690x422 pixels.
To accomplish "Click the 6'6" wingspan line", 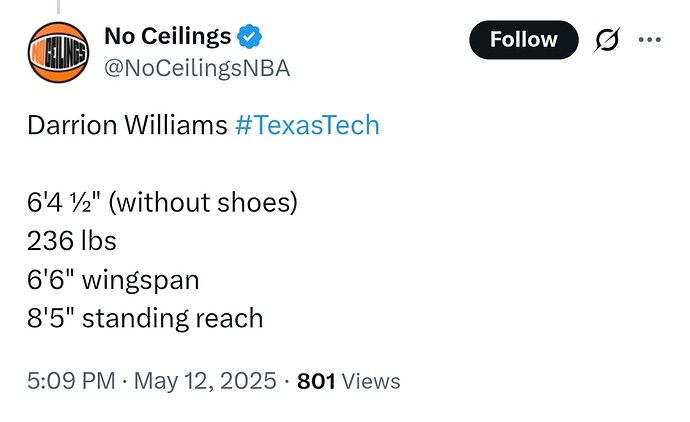I will point(112,280).
